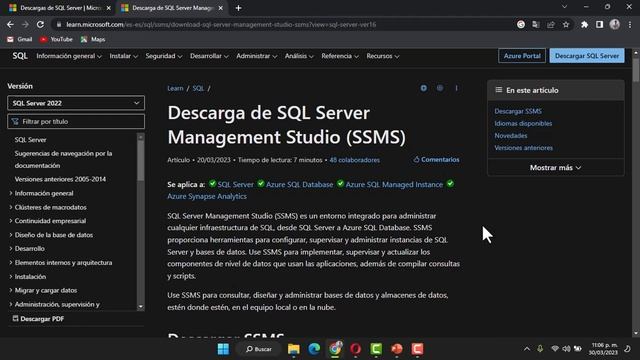Click the Azure Portal button
The height and width of the screenshot is (360, 640).
(522, 56)
